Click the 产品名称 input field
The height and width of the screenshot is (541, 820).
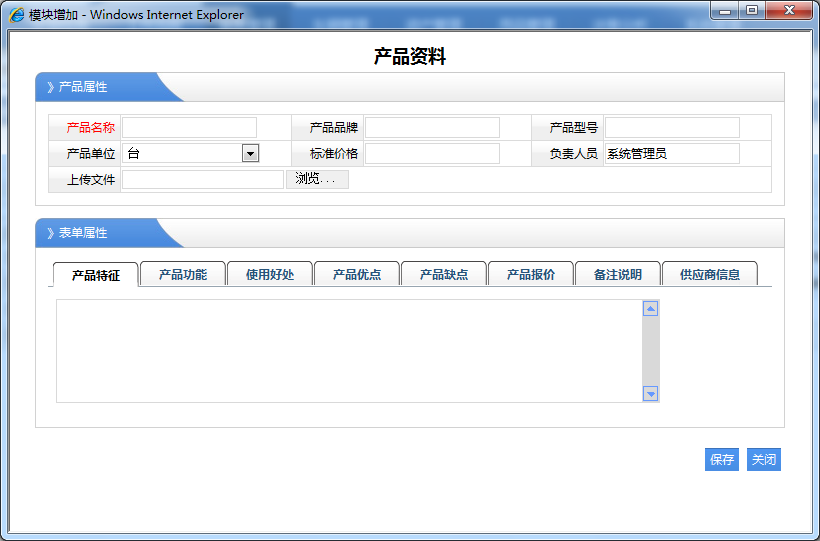[x=190, y=127]
